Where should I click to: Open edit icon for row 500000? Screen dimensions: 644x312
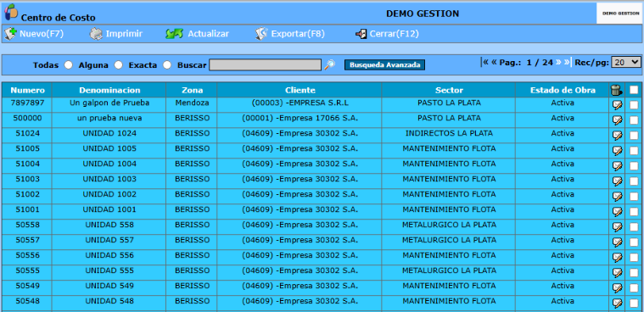click(x=617, y=120)
